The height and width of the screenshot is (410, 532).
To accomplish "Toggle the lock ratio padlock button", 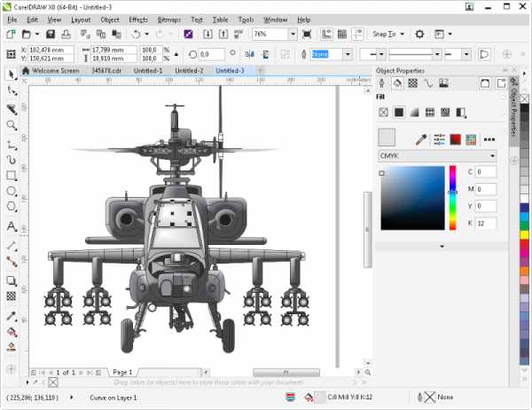I will [174, 55].
